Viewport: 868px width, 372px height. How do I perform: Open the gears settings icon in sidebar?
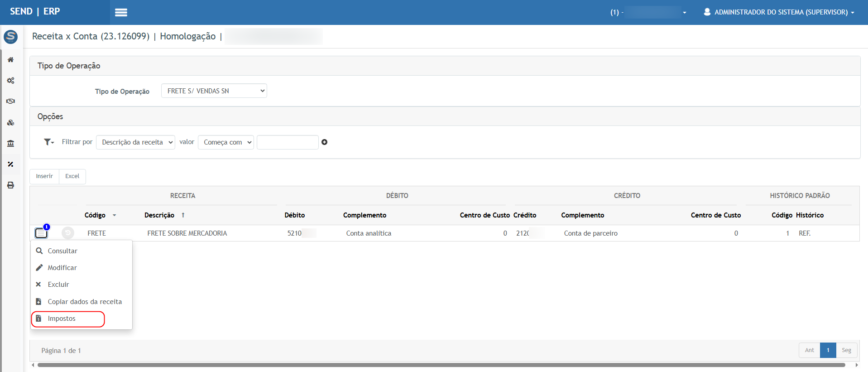pos(10,81)
